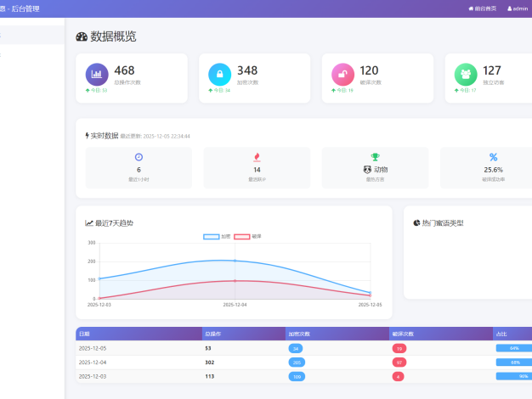
Task: Click the 64% progress bar
Action: 514,348
